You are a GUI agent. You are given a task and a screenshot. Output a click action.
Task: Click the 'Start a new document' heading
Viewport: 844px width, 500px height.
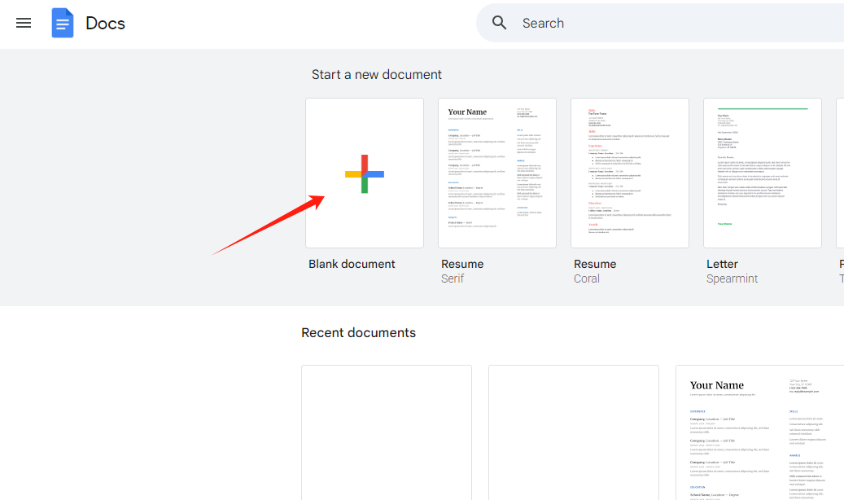click(x=376, y=75)
